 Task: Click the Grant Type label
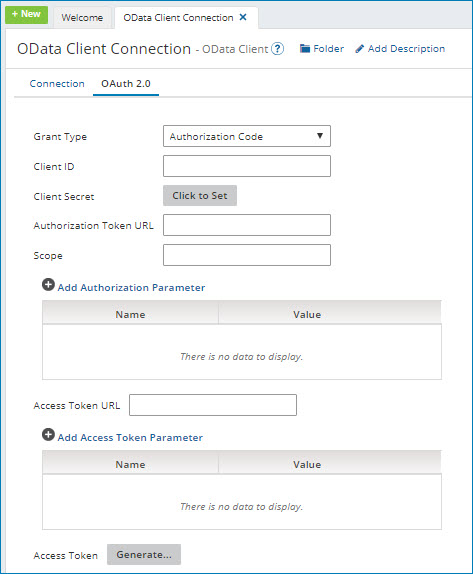[x=60, y=137]
